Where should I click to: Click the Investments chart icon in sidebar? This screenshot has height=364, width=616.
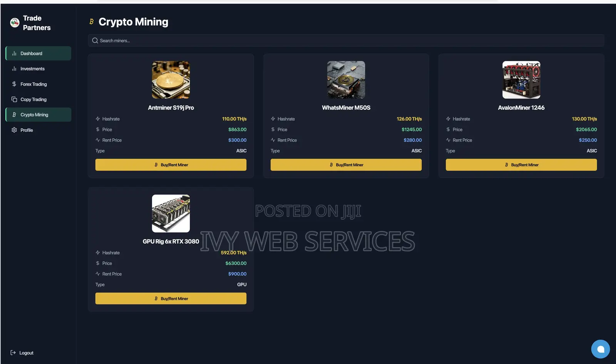pyautogui.click(x=14, y=69)
